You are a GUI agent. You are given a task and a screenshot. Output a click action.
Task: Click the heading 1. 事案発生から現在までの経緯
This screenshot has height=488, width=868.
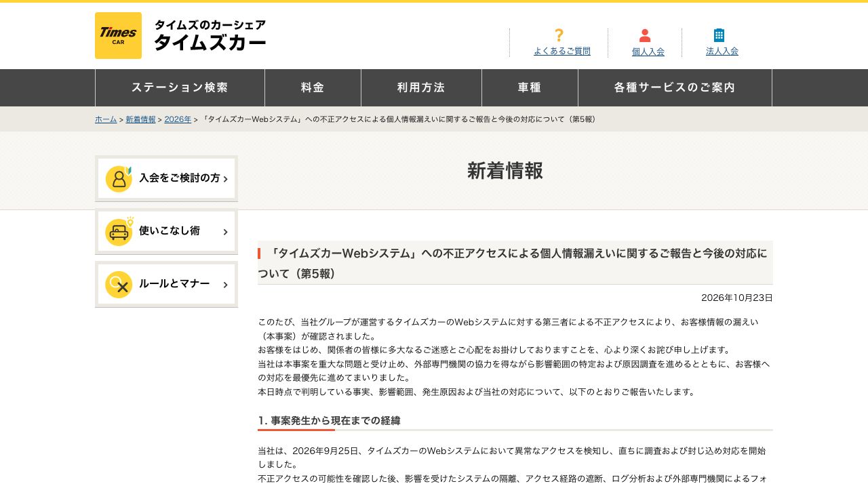(329, 420)
